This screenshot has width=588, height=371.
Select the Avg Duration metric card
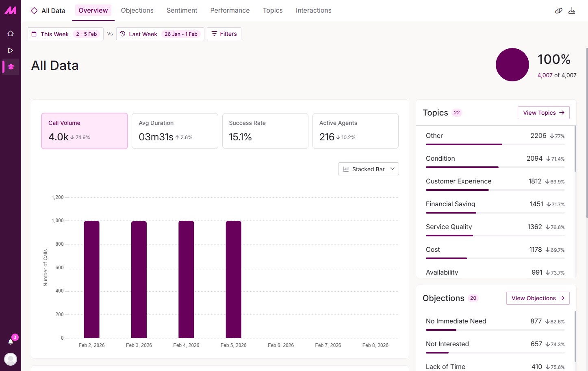175,131
